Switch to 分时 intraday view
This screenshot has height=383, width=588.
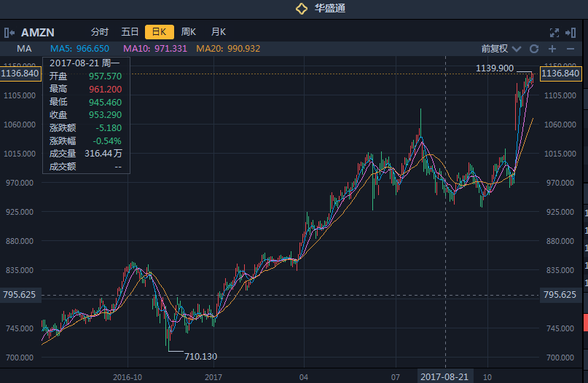pos(100,32)
